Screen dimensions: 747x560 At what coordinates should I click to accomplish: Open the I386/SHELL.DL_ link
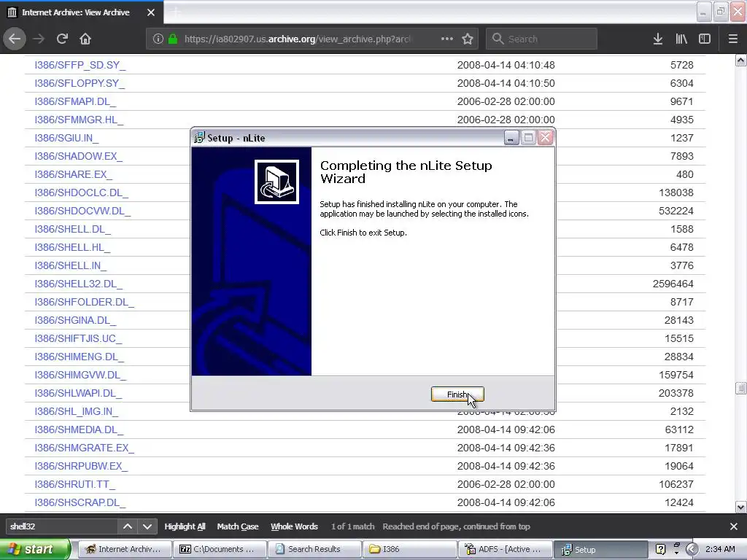(x=72, y=229)
